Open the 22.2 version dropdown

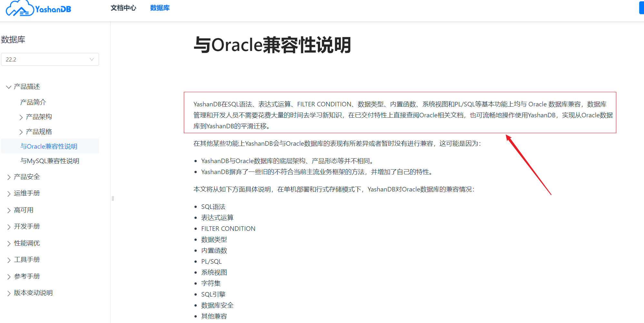(x=50, y=59)
